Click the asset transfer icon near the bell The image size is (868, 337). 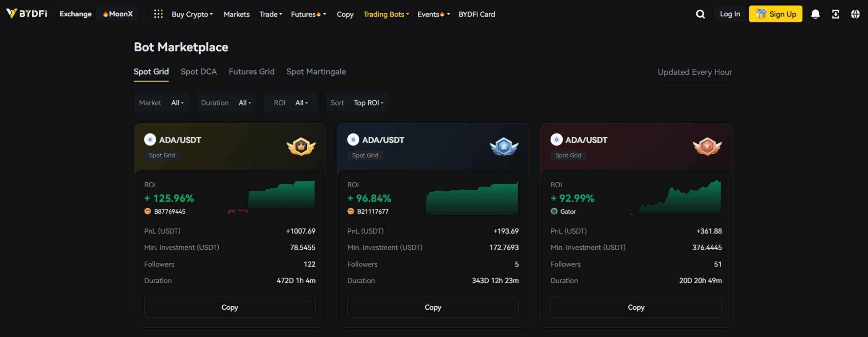pyautogui.click(x=835, y=14)
